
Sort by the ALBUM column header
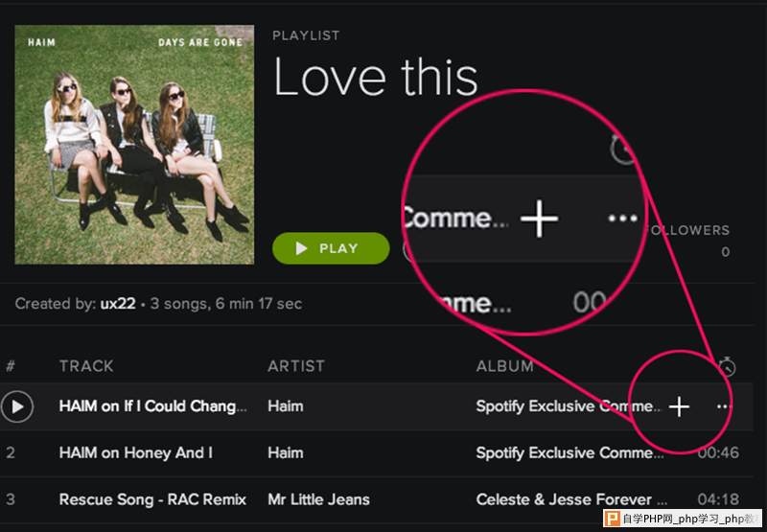[504, 366]
